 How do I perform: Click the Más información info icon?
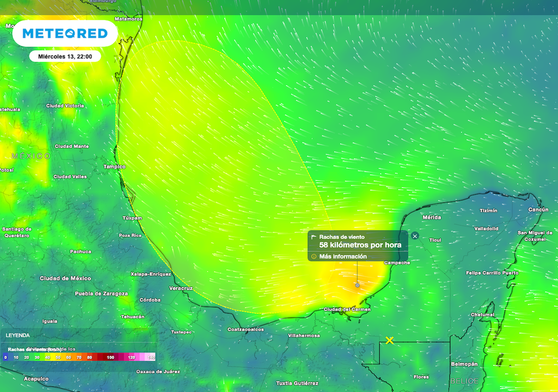click(x=314, y=256)
